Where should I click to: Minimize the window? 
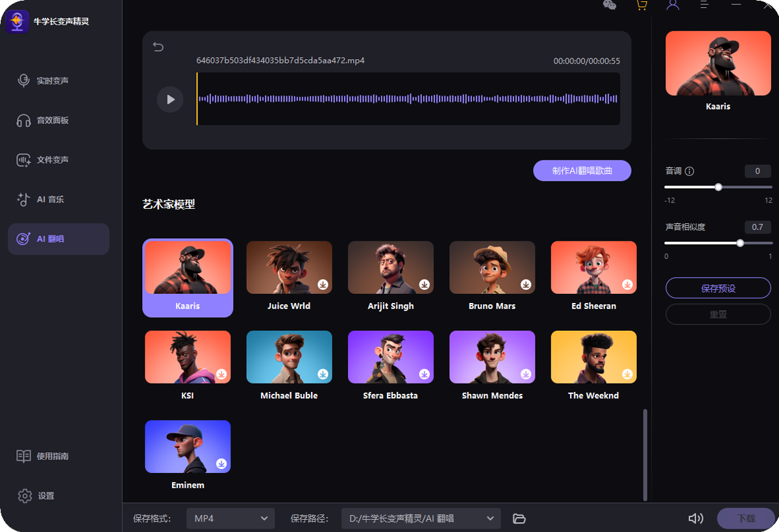[736, 5]
